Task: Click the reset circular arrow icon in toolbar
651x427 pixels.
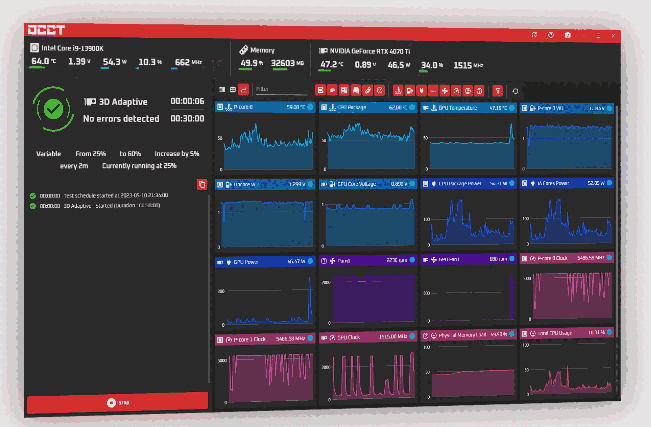Action: 515,91
